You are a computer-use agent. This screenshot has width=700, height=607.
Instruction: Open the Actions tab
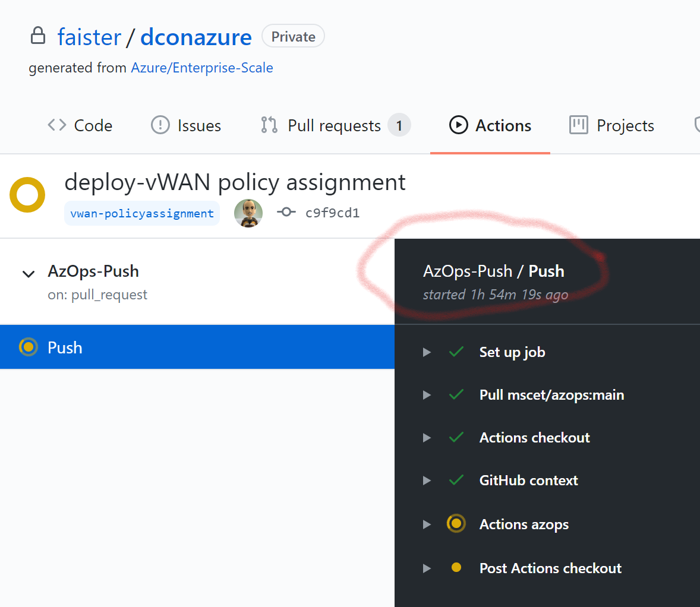[x=503, y=125]
